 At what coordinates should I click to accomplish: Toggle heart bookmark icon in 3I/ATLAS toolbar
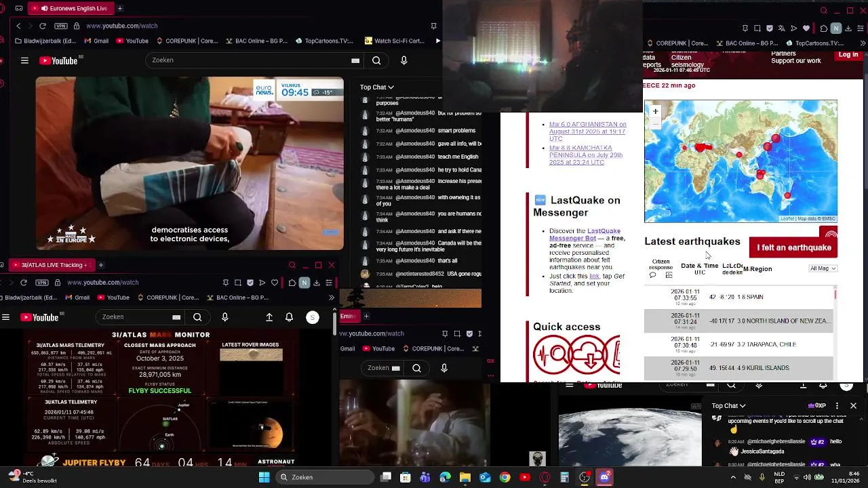[275, 282]
